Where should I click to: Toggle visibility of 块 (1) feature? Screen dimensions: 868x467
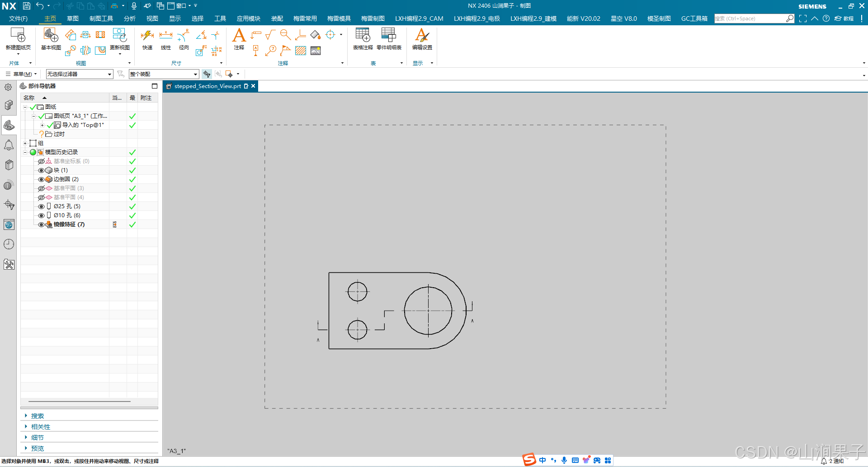coord(41,170)
